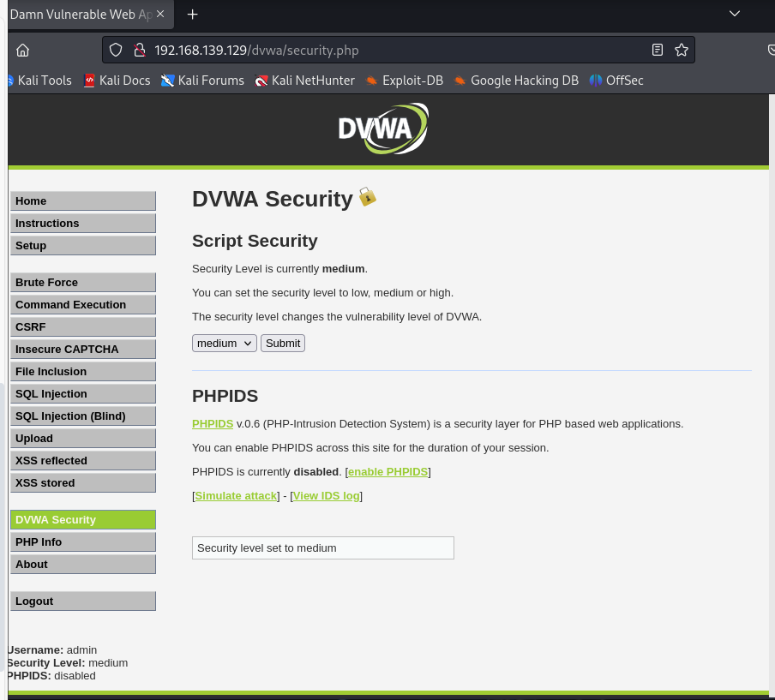Expand the list all tabs chevron
775x700 pixels.
(735, 14)
